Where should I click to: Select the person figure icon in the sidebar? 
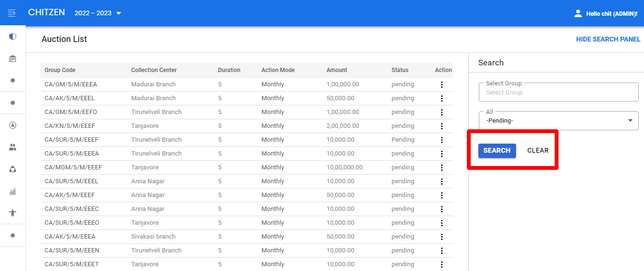12,213
